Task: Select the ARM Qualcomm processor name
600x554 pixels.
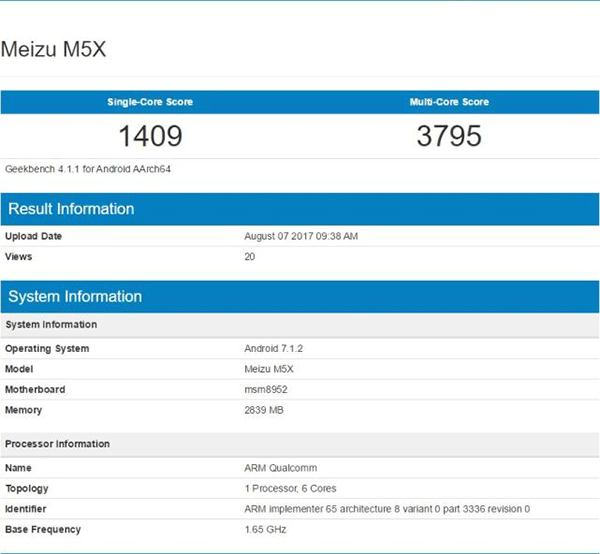Action: pos(280,468)
